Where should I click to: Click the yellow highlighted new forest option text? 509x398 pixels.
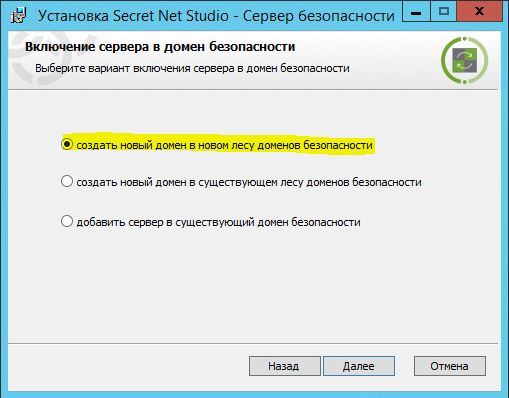(224, 145)
